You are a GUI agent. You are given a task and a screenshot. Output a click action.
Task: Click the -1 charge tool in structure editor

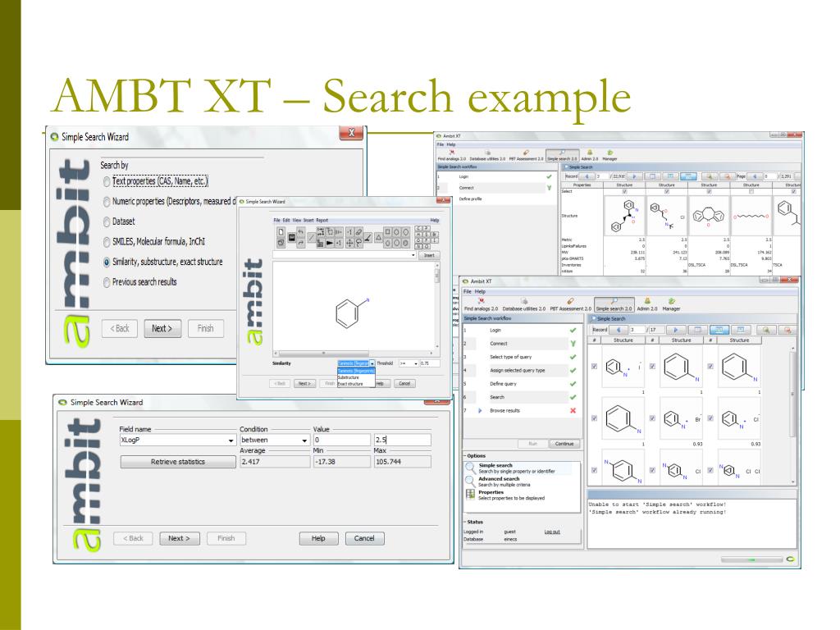[349, 232]
